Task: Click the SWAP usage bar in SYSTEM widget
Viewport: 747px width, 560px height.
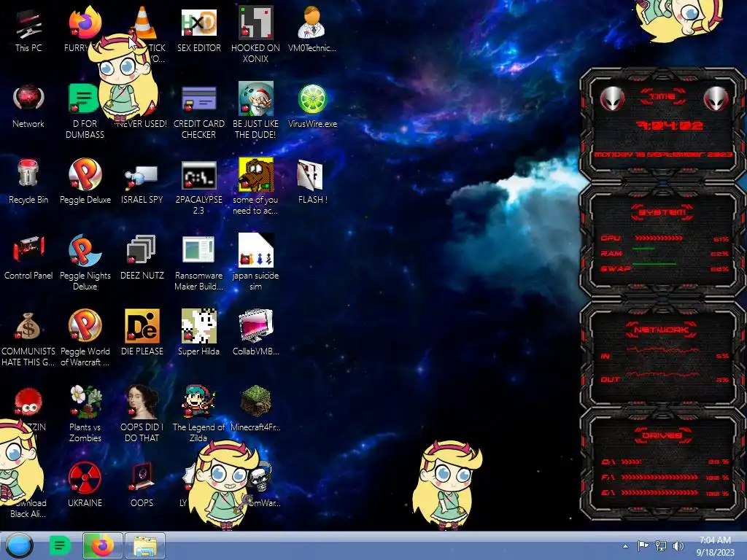Action: (x=654, y=263)
